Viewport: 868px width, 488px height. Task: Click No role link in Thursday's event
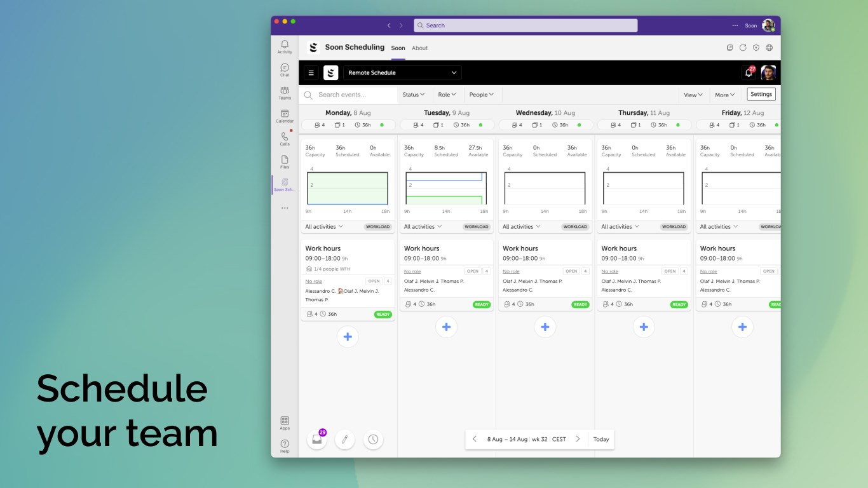(609, 271)
